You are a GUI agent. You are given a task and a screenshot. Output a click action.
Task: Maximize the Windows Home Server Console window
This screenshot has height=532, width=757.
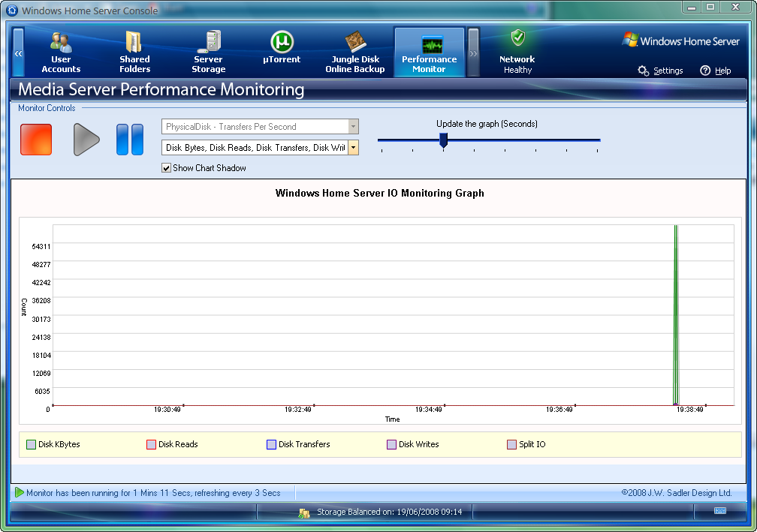point(710,8)
